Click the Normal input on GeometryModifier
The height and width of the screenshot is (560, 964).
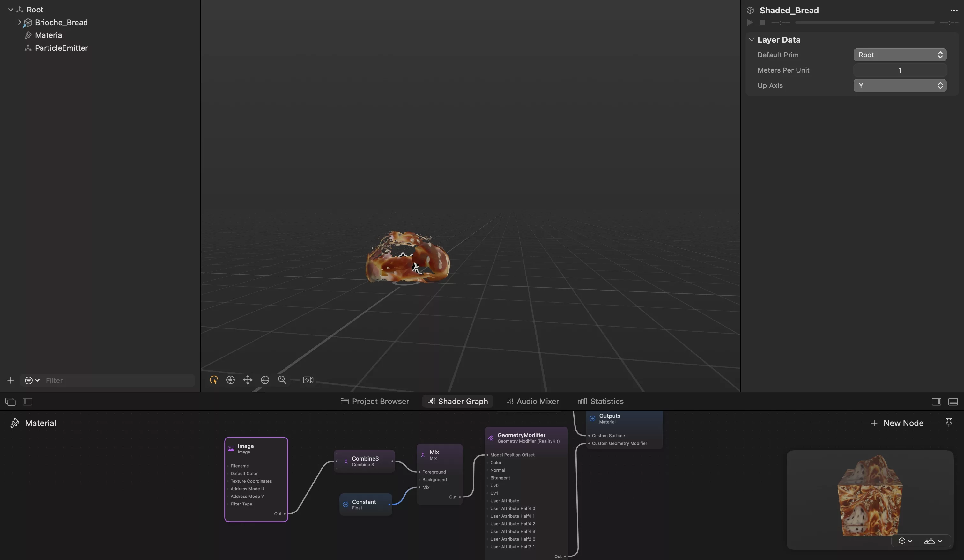click(497, 470)
